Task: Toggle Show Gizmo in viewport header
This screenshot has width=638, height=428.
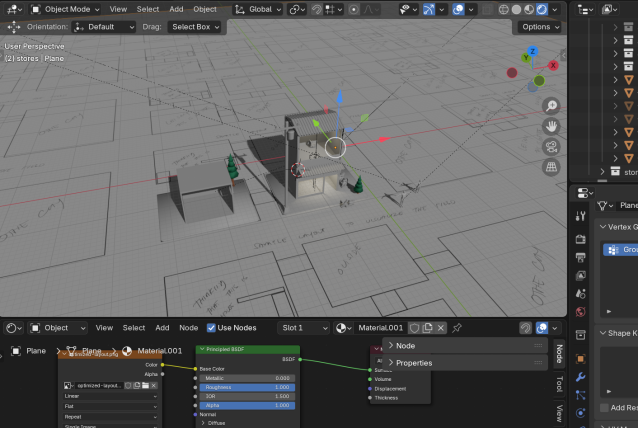Action: [428, 9]
